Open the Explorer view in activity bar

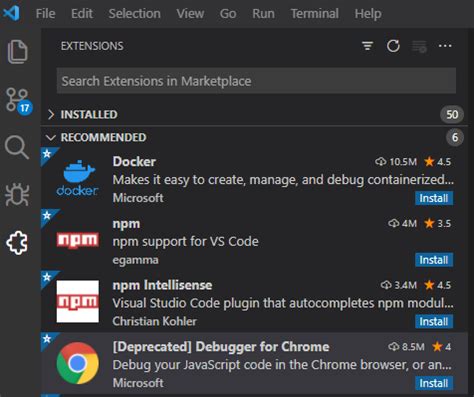(18, 52)
